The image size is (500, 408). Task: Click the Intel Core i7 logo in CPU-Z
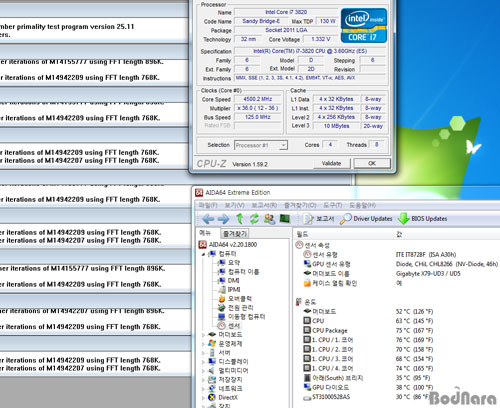pos(364,26)
